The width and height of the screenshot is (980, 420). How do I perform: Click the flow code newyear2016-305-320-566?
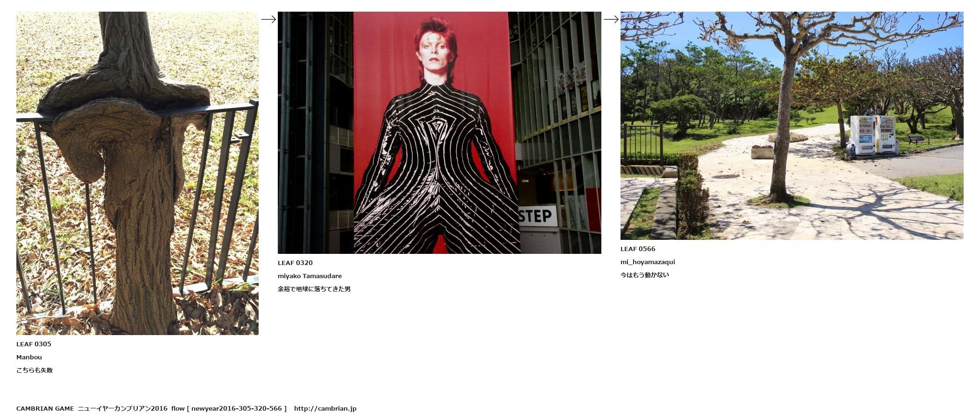(237, 408)
